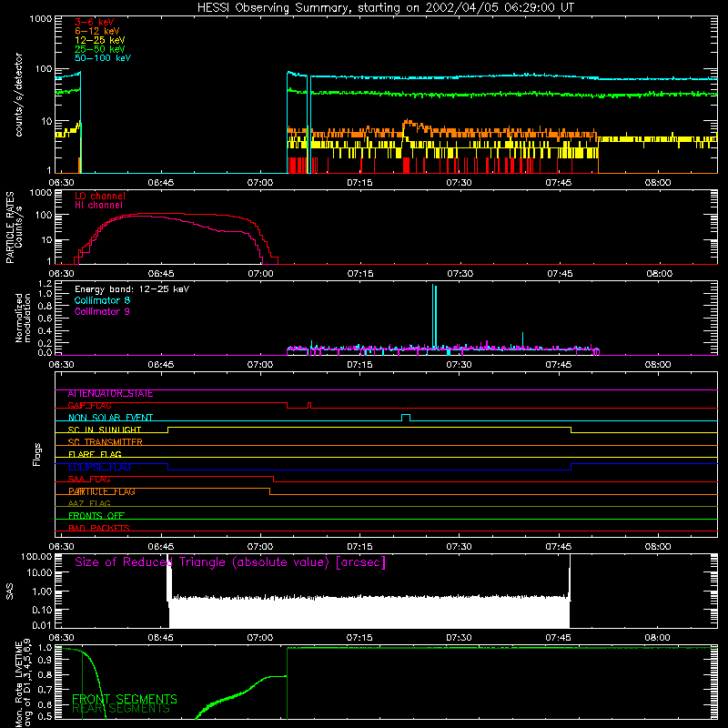This screenshot has width=728, height=728.
Task: Select the Collimator 9 legend label
Action: pos(102,311)
